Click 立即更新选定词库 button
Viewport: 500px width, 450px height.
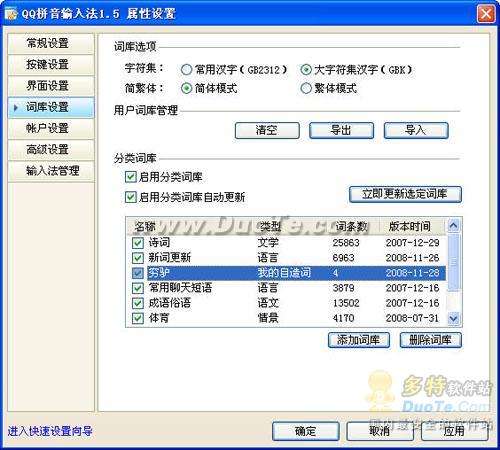tap(405, 194)
